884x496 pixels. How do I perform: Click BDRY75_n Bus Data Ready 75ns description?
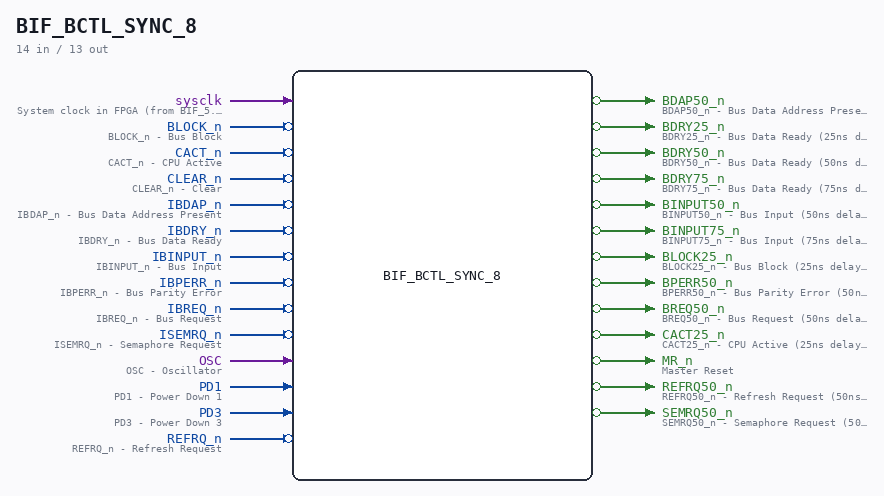pos(764,188)
